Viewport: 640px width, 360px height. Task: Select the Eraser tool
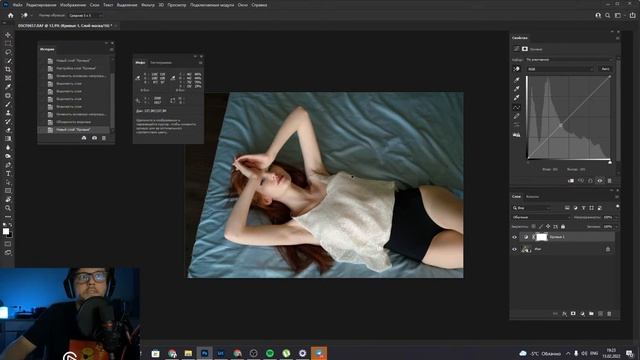click(x=8, y=130)
